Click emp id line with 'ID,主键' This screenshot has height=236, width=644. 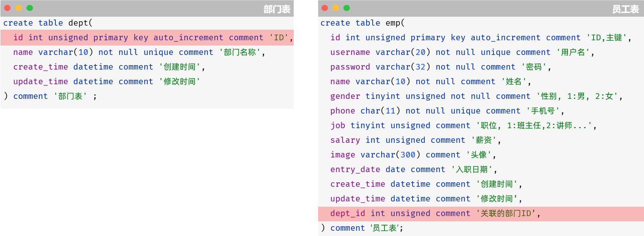481,38
